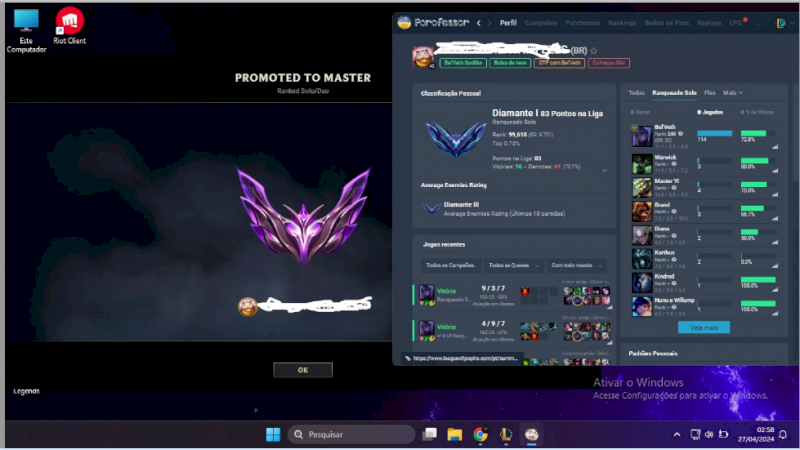800x450 pixels.
Task: Favorite the summoner with the star icon
Action: point(593,51)
